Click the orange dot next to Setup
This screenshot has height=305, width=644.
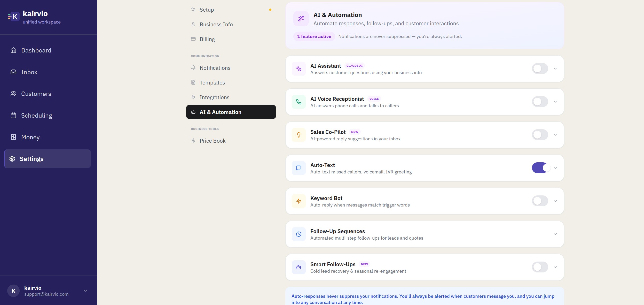[270, 10]
